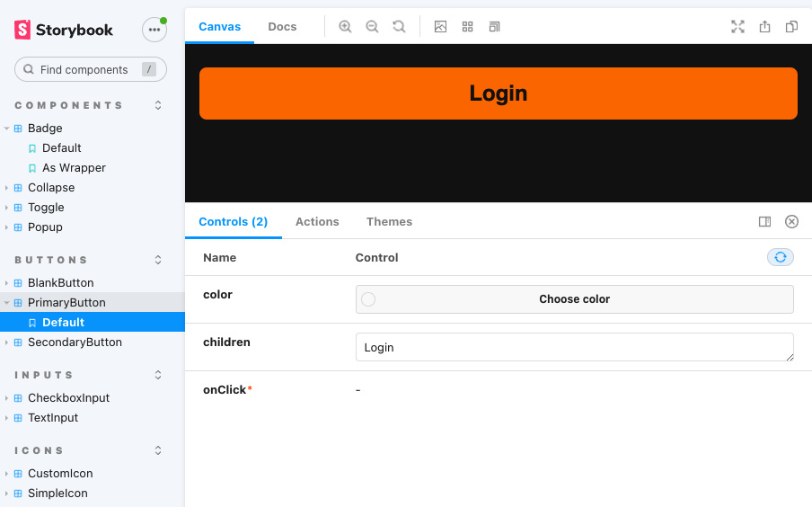Click the onClick row label

pyautogui.click(x=227, y=390)
